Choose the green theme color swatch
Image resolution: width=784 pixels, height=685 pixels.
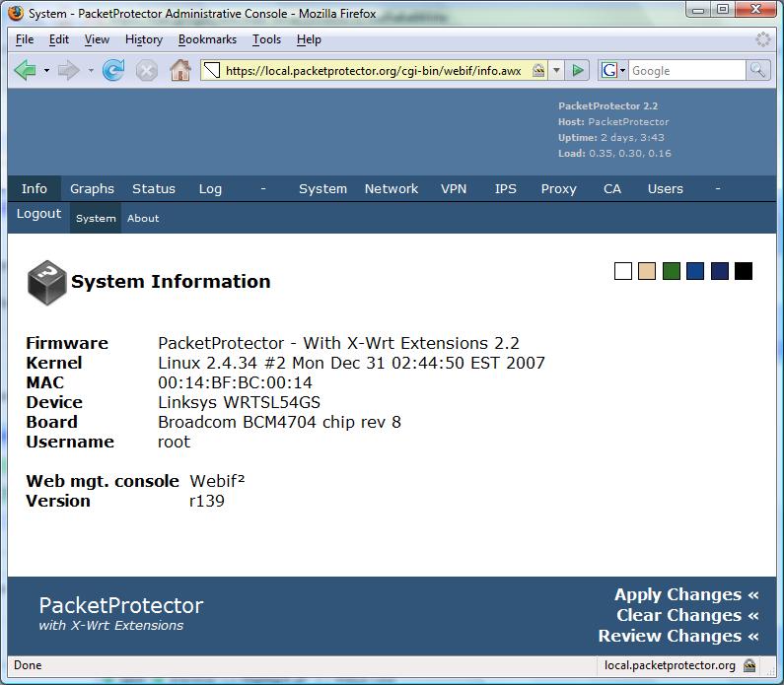click(x=671, y=271)
